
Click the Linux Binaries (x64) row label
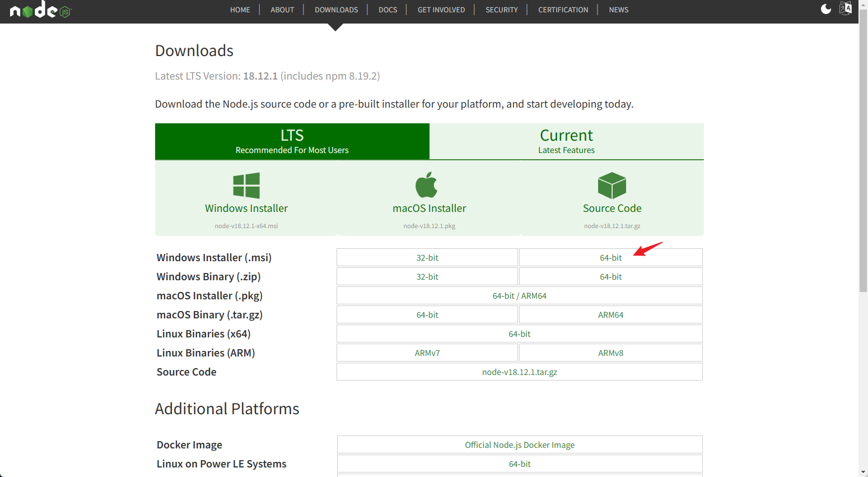204,334
